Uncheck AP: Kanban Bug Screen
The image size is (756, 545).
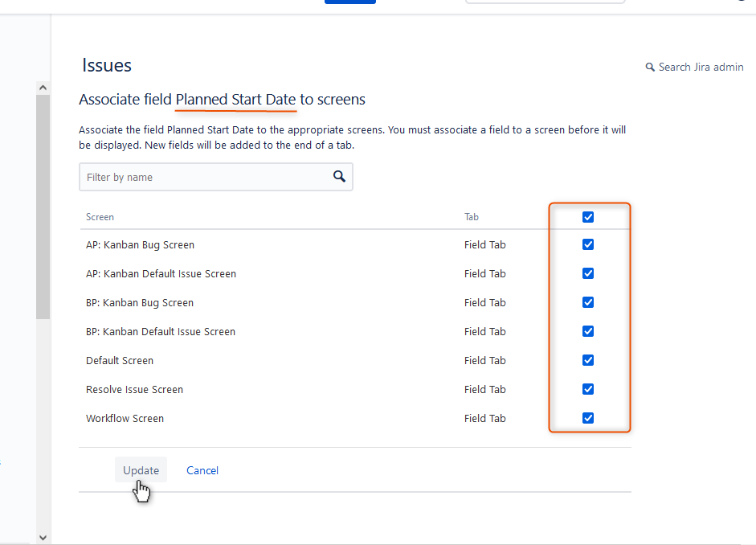click(588, 244)
